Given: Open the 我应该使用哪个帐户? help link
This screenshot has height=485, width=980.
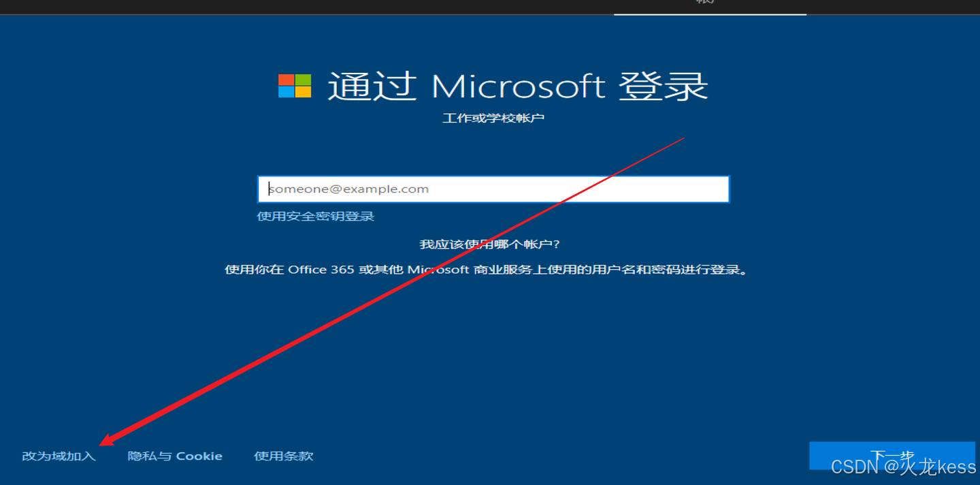Looking at the screenshot, I should (490, 245).
